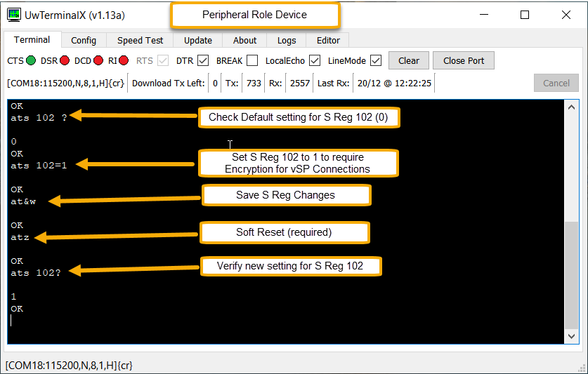Click the greyed RTS checkbox
588x374 pixels.
pyautogui.click(x=163, y=60)
